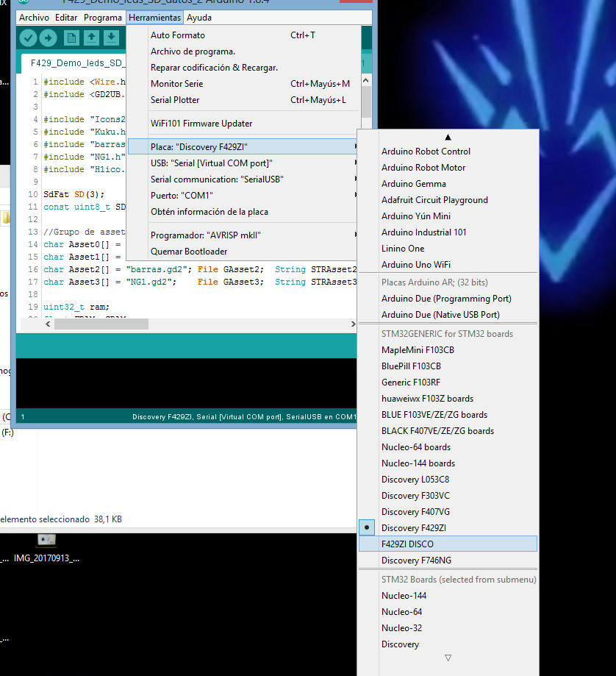616x676 pixels.
Task: Choose Adafruit Circuit Playground board
Action: [448, 199]
